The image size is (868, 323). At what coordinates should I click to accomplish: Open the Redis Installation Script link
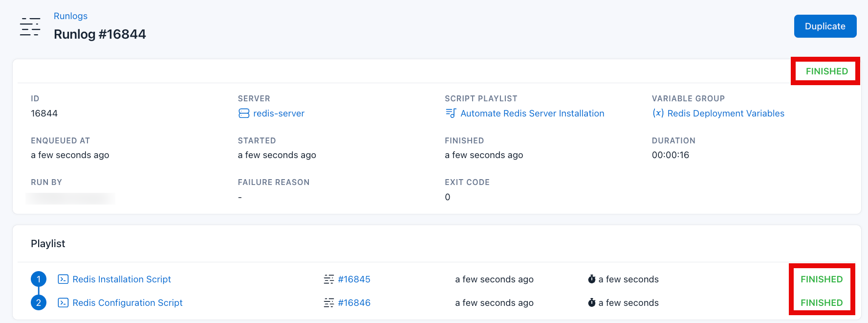[122, 279]
